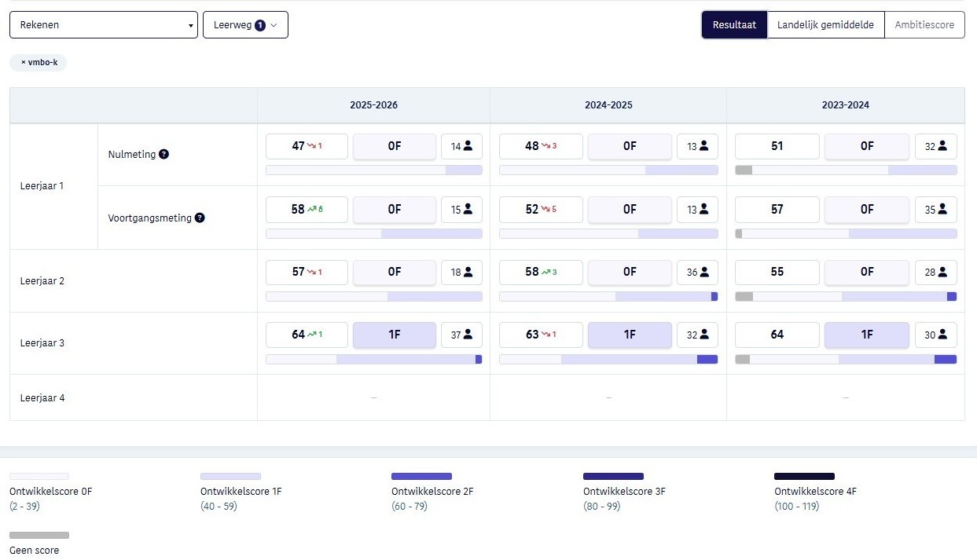Screen dimensions: 977x560
Task: Open the Nulmeting help question mark icon
Action: pos(163,155)
